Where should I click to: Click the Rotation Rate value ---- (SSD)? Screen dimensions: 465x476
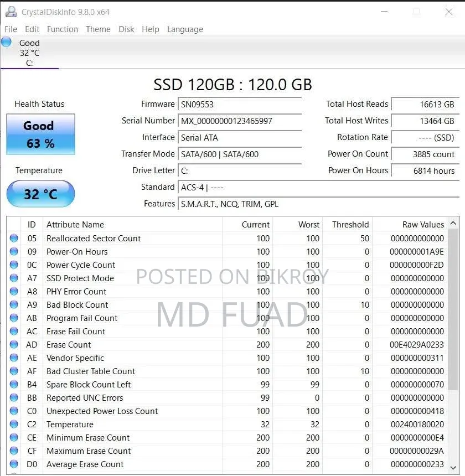[x=425, y=137]
